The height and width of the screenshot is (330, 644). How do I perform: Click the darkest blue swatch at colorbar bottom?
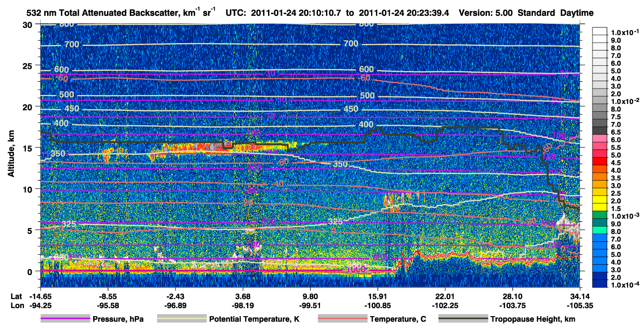coord(600,283)
